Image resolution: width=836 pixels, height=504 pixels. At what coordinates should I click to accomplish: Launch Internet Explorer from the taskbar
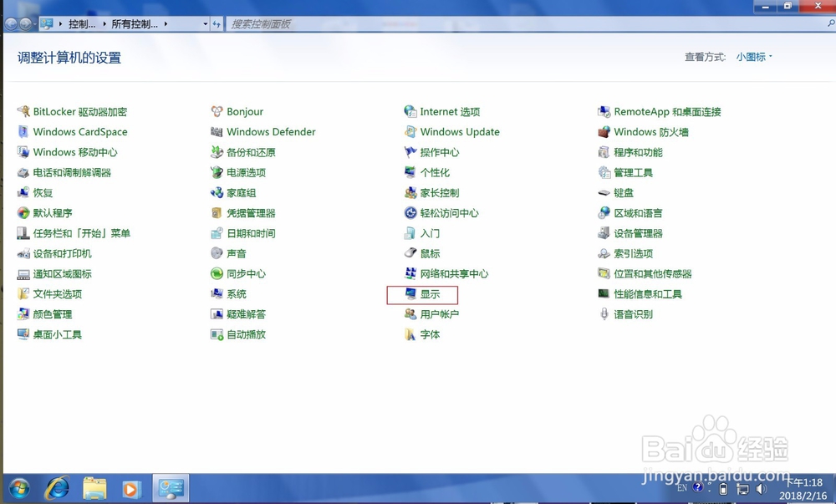pyautogui.click(x=57, y=488)
